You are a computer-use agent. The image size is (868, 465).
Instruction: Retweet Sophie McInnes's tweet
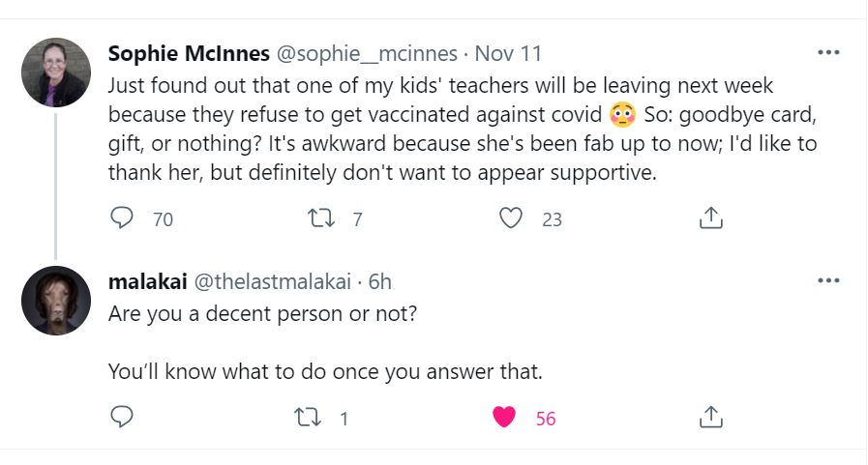point(317,219)
